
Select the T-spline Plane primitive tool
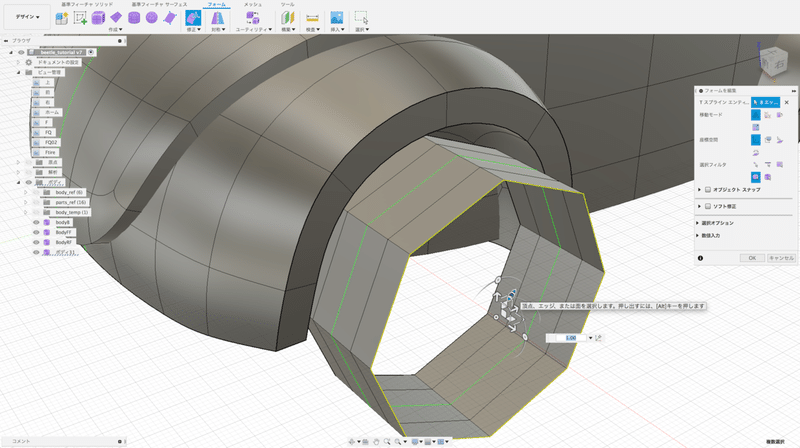tap(116, 18)
